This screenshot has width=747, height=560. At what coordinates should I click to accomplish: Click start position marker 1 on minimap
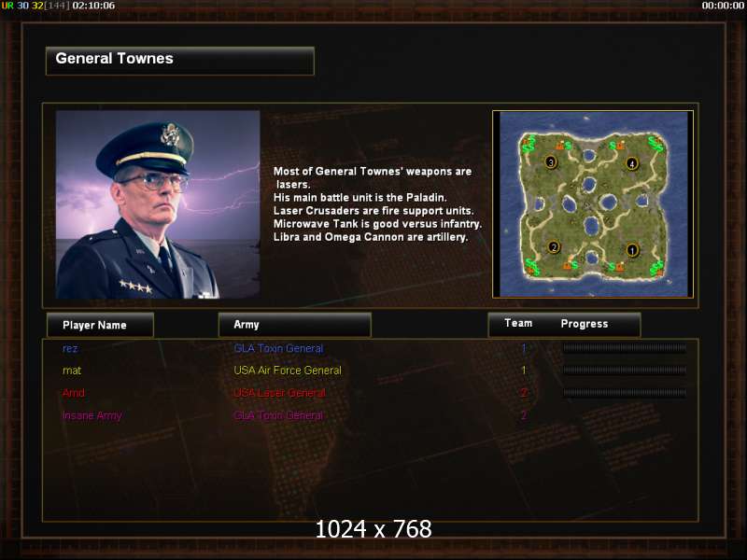(632, 249)
